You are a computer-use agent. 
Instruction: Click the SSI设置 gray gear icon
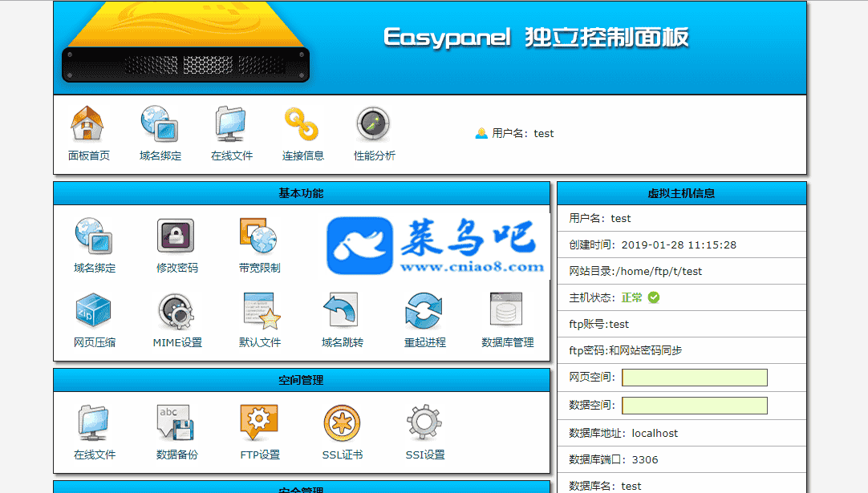click(x=424, y=423)
